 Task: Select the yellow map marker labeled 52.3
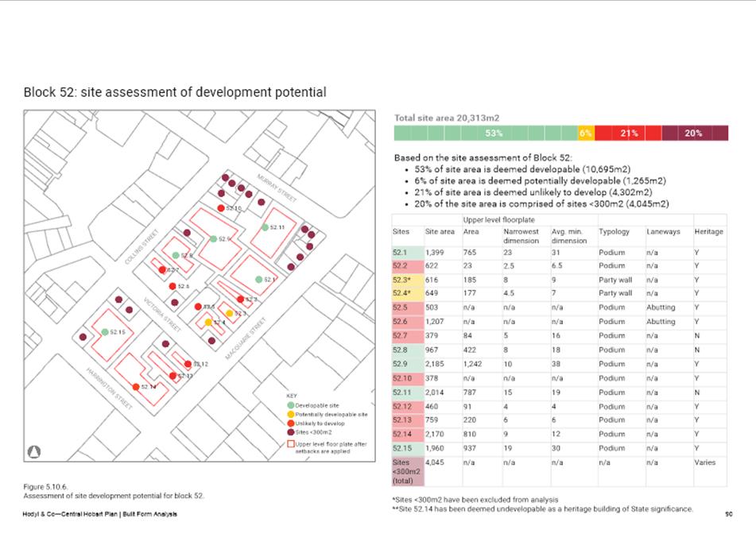point(230,313)
